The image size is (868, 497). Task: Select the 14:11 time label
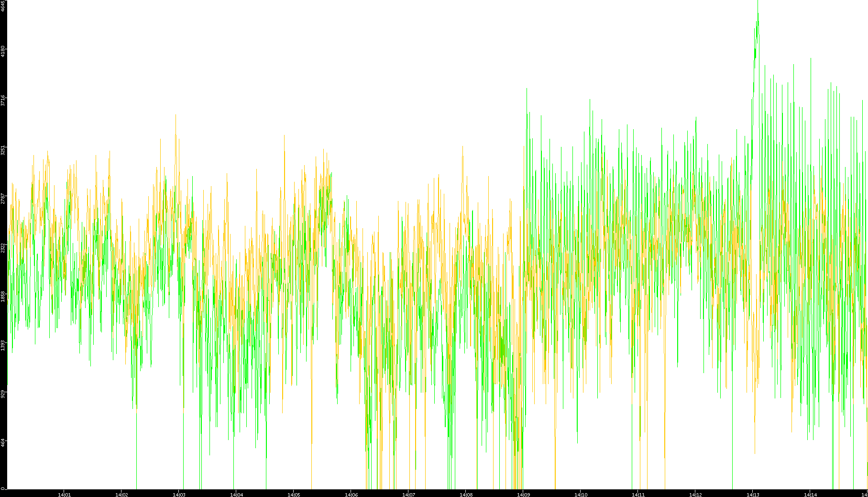pyautogui.click(x=638, y=495)
